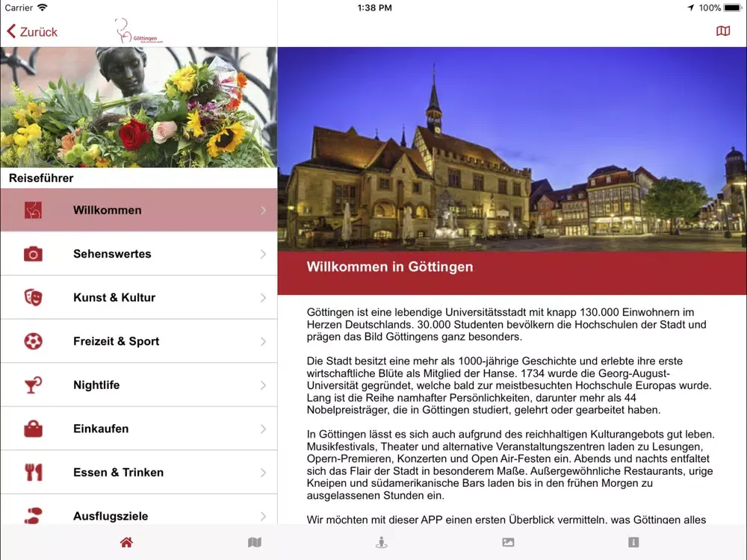Select the Essen & Trinken label
The image size is (747, 560).
tap(118, 473)
